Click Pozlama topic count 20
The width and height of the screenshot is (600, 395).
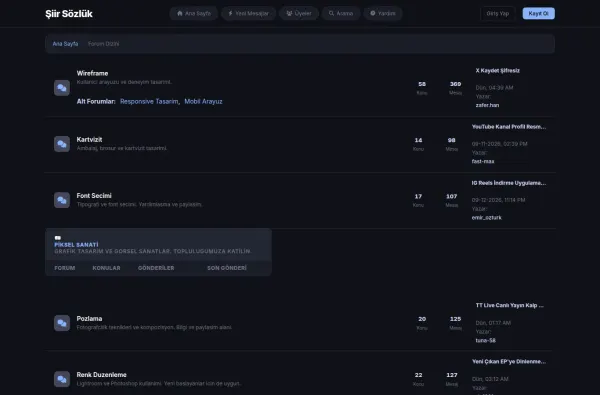point(422,319)
